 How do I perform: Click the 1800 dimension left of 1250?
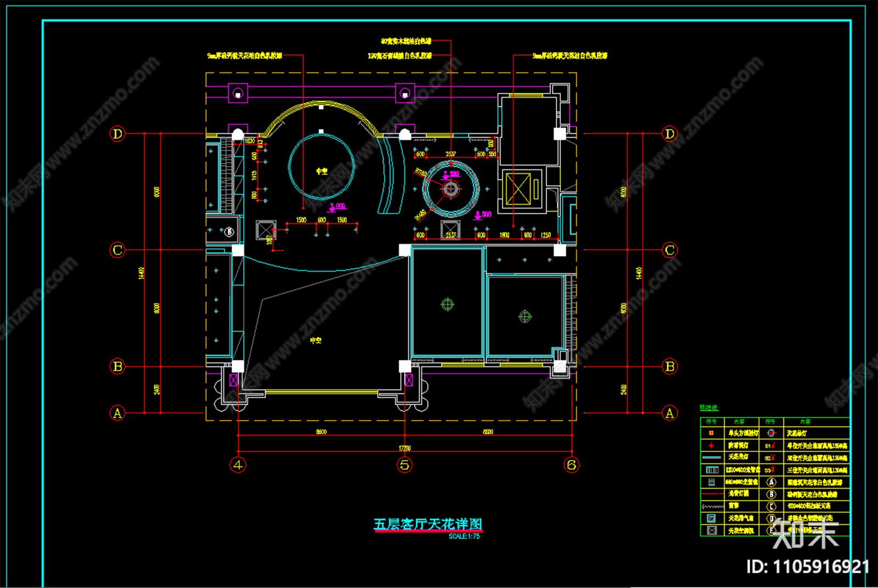pos(504,235)
